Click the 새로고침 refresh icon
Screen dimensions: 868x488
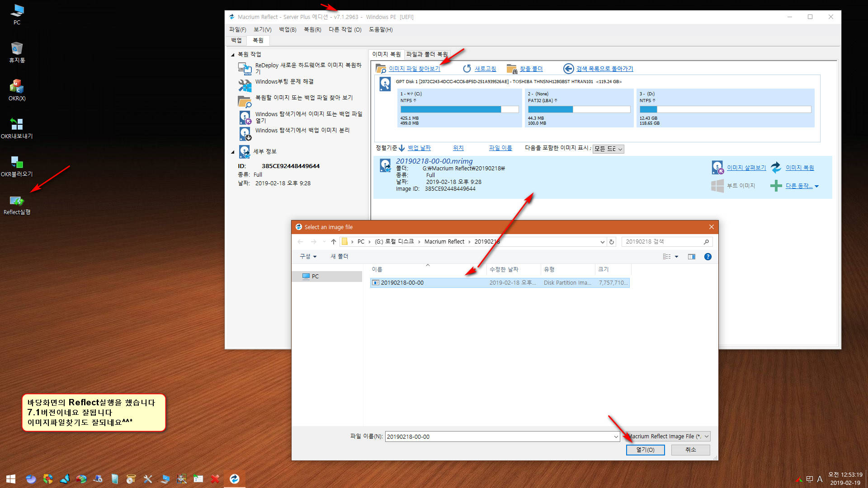click(467, 68)
